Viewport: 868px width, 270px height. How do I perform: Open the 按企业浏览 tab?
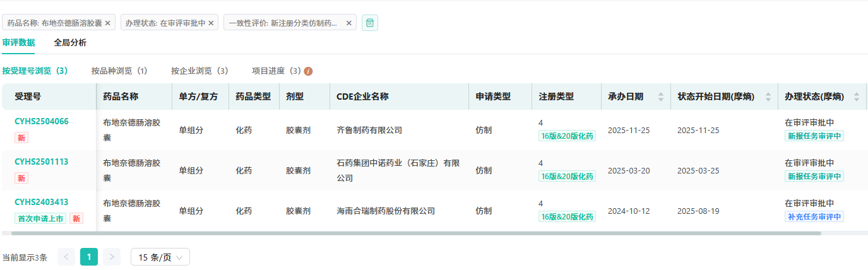tap(199, 71)
